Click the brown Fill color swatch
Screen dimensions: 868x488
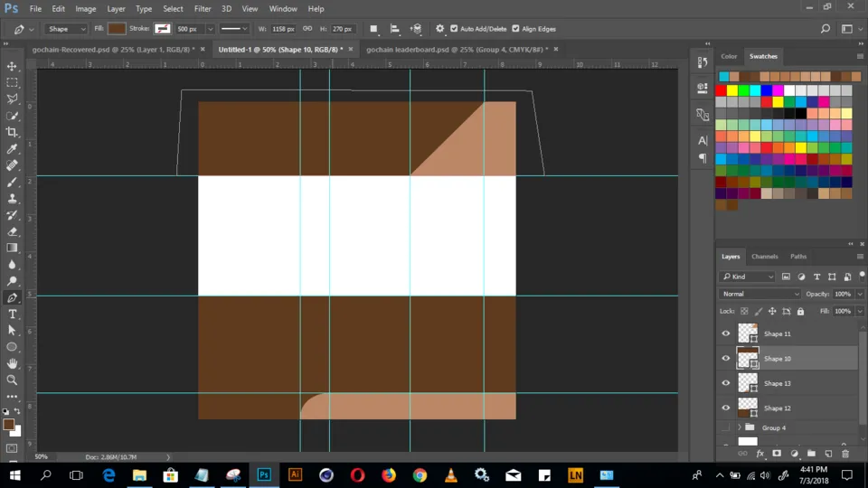click(117, 29)
